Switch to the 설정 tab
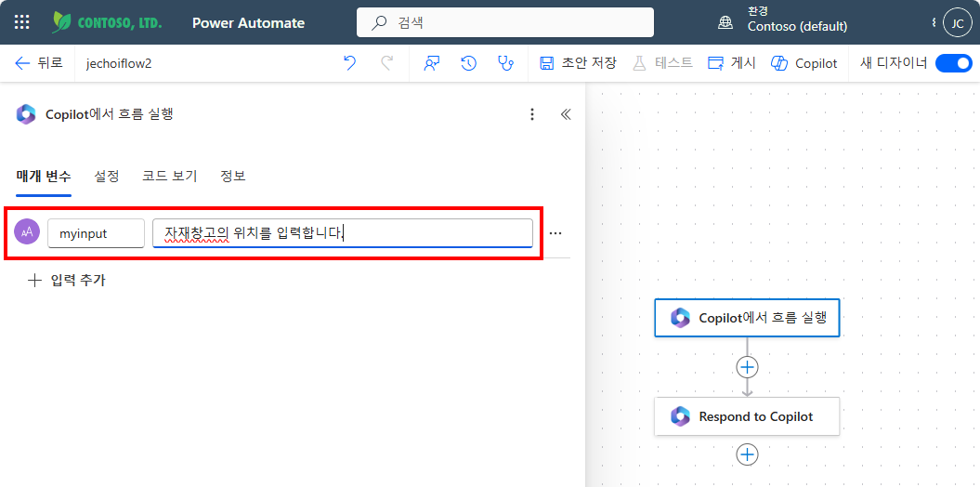This screenshot has height=487, width=980. click(106, 177)
